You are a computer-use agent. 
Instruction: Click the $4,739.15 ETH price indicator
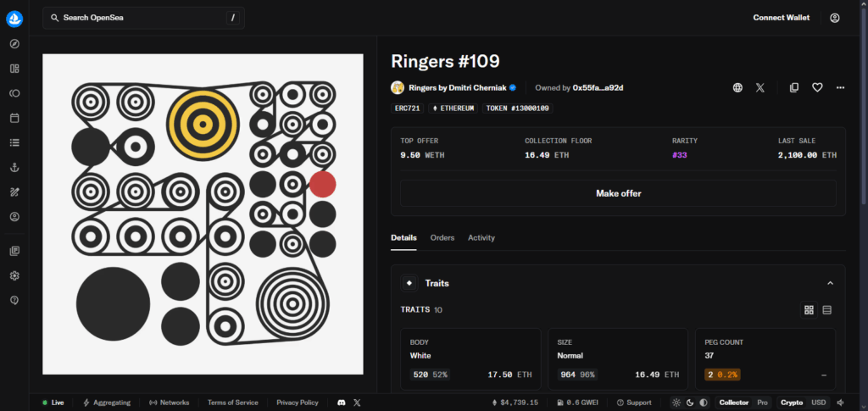click(515, 403)
